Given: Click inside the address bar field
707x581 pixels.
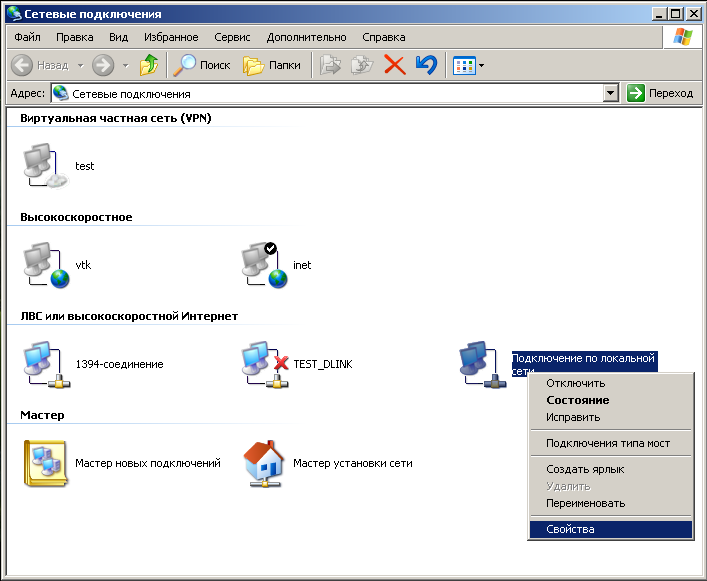Looking at the screenshot, I should point(330,93).
